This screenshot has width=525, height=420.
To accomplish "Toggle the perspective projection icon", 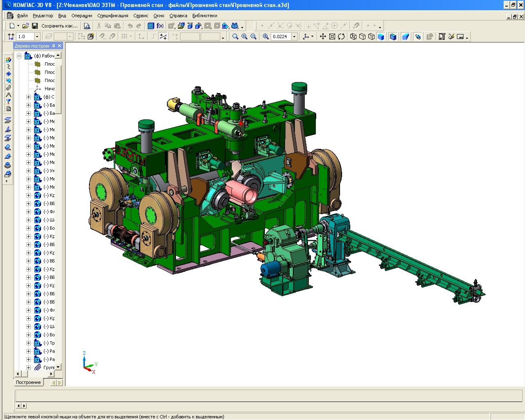I will click(x=405, y=37).
